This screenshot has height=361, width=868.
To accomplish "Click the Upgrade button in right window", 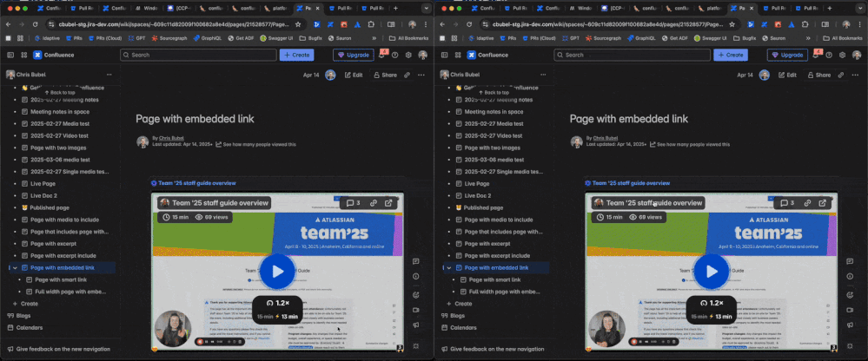I will tap(788, 55).
